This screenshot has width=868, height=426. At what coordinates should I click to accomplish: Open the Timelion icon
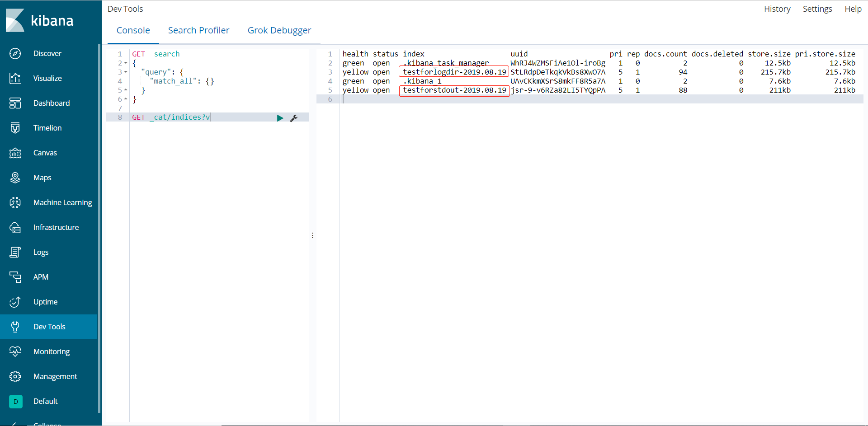pyautogui.click(x=15, y=128)
